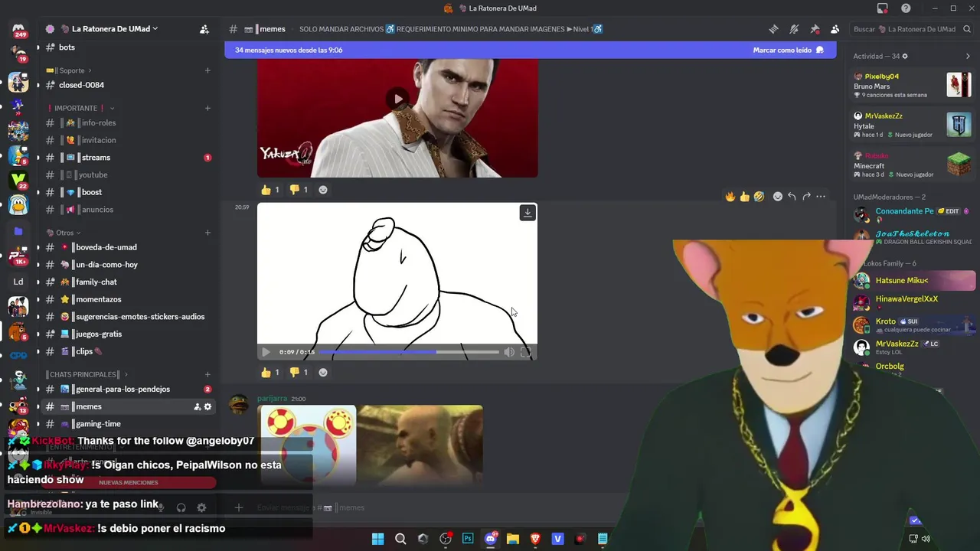
Task: React with fire emoji on hovered message
Action: pyautogui.click(x=730, y=197)
